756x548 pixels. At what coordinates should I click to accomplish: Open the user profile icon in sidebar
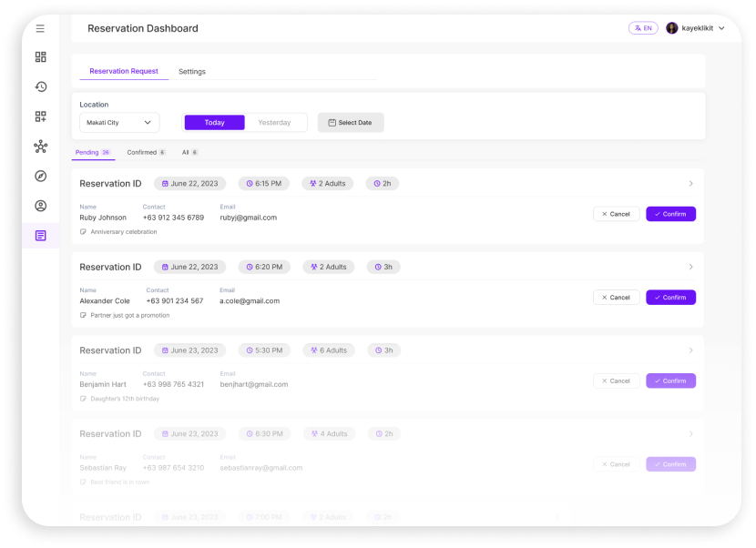pos(40,206)
